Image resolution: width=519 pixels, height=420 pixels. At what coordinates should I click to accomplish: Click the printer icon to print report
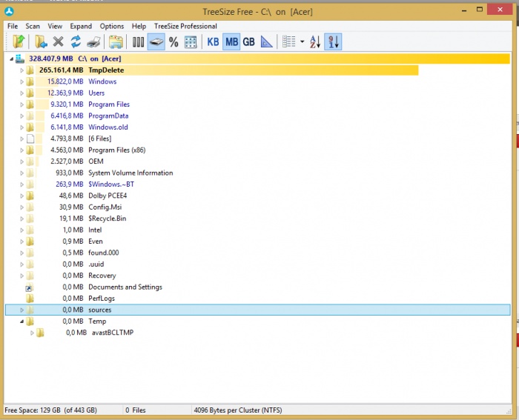click(x=93, y=42)
